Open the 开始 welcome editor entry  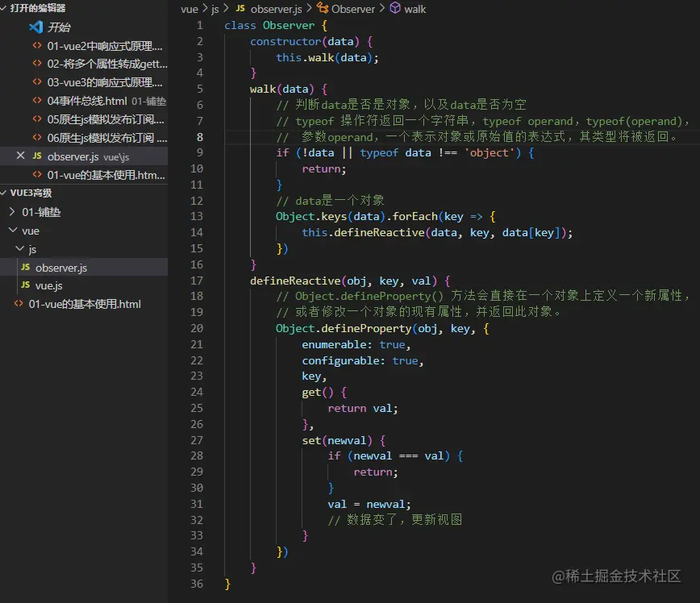coord(59,27)
